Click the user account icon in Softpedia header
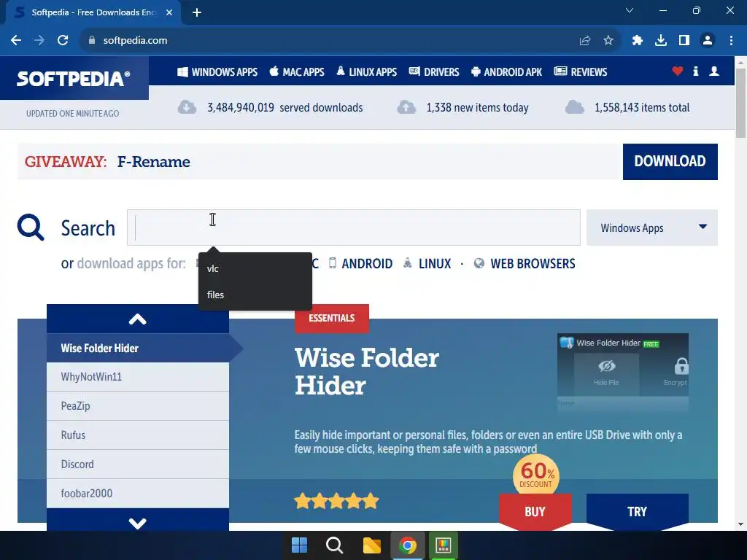747x560 pixels. click(713, 71)
